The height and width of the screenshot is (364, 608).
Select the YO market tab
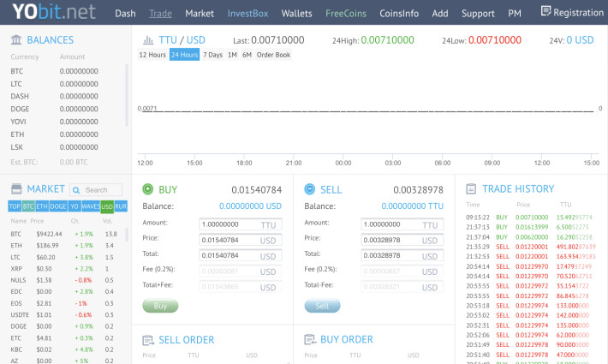tap(75, 206)
